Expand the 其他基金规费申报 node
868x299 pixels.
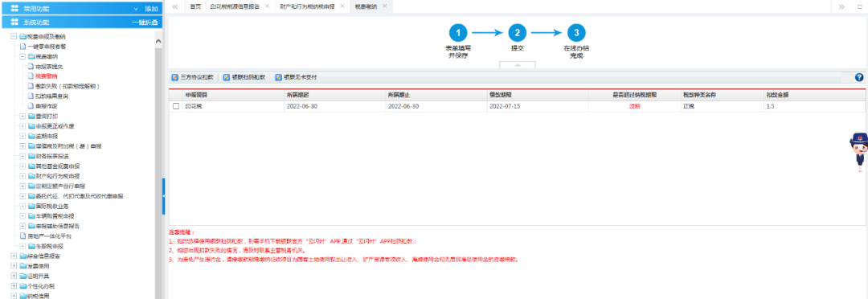pos(23,166)
